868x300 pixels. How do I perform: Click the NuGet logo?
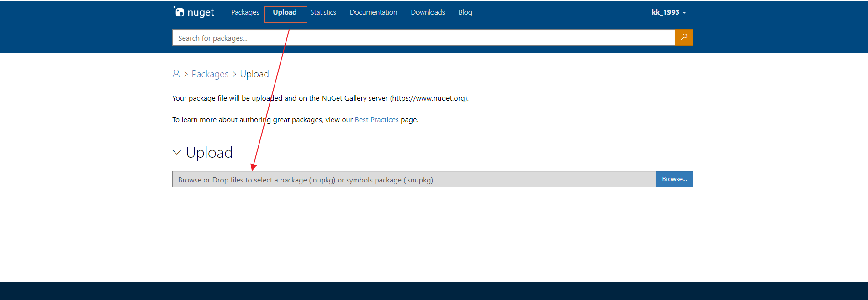pos(194,12)
